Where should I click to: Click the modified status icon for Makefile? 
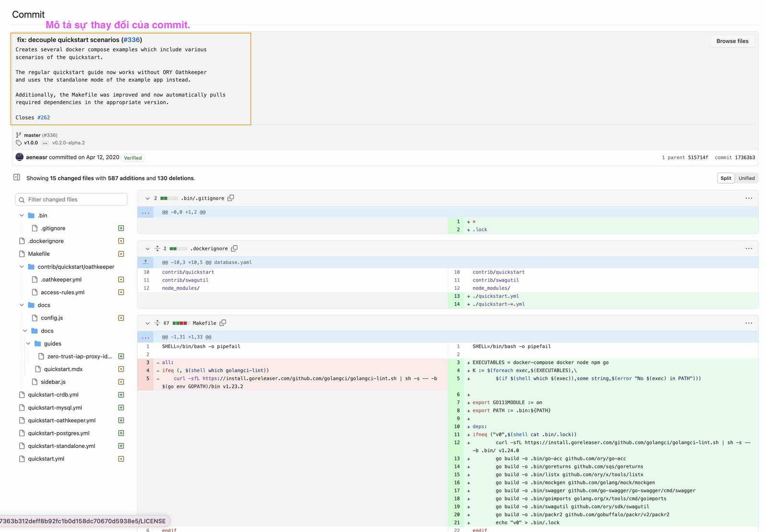coord(121,254)
